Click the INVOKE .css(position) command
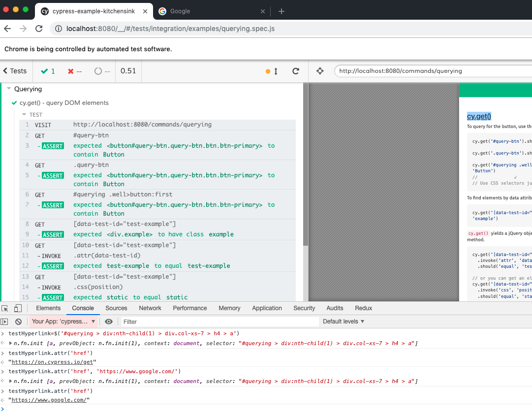532x417 pixels. 157,287
